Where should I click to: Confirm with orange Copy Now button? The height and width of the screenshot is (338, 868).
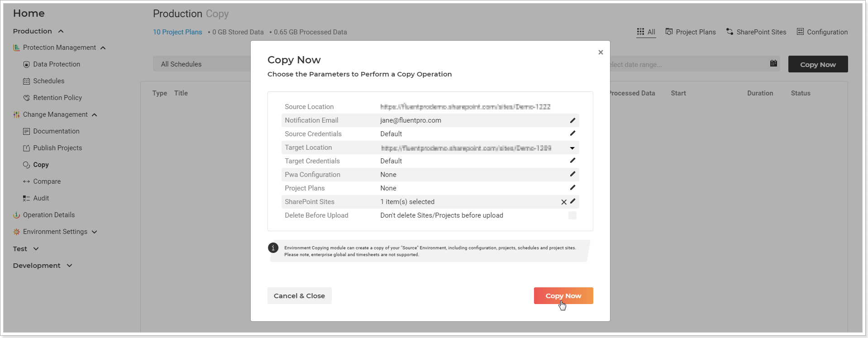pos(563,296)
